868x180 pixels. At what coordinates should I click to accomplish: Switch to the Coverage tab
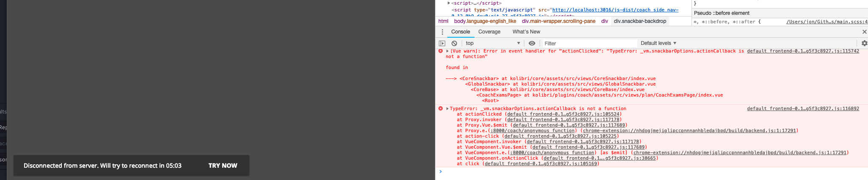click(x=489, y=32)
